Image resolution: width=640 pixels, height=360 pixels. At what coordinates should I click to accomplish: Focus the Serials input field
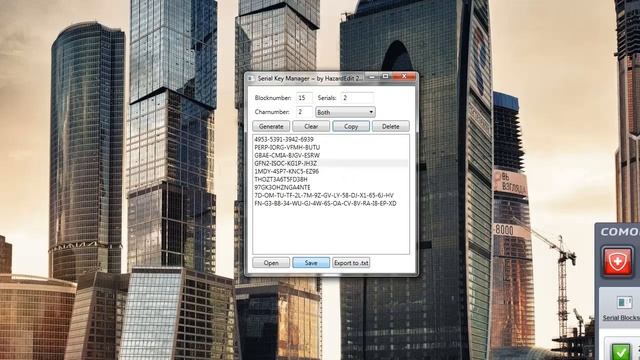pyautogui.click(x=357, y=98)
